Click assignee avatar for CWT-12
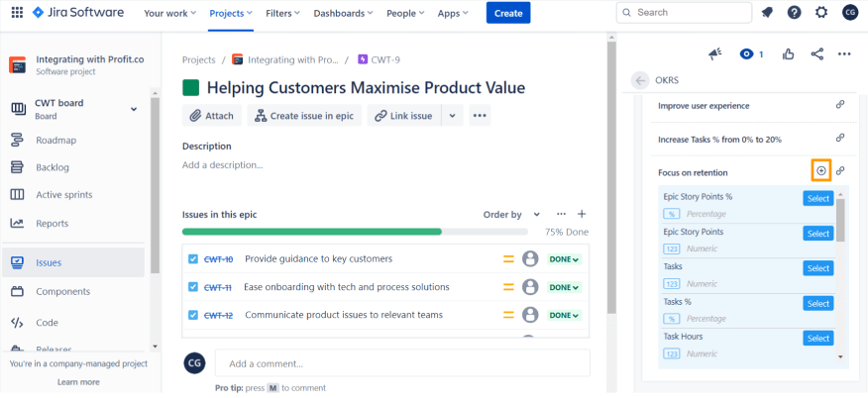868x398 pixels. point(530,315)
